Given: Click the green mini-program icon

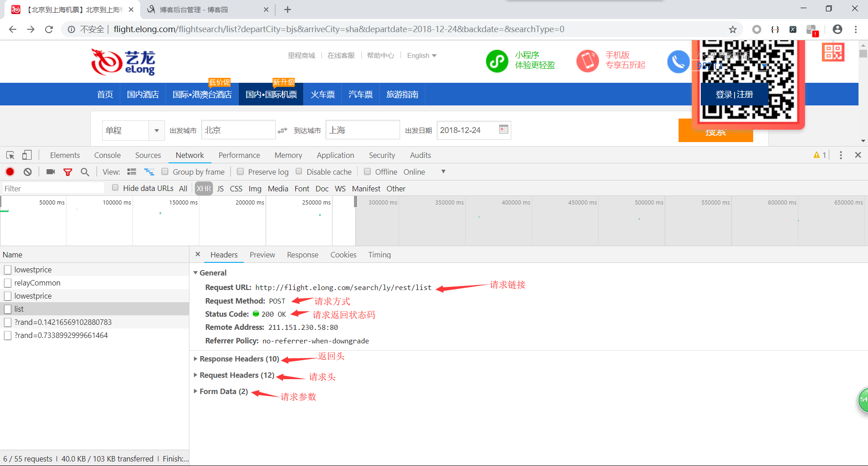Looking at the screenshot, I should [497, 61].
